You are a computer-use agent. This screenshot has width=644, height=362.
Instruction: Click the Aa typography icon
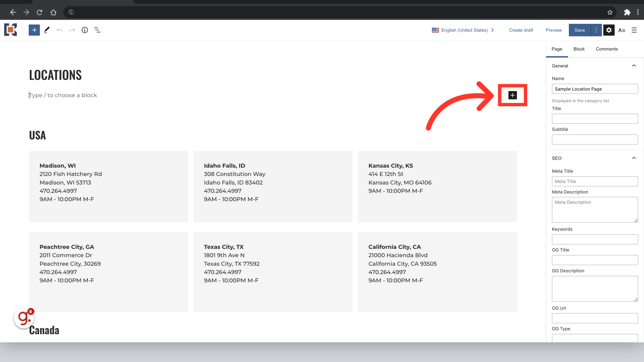622,30
